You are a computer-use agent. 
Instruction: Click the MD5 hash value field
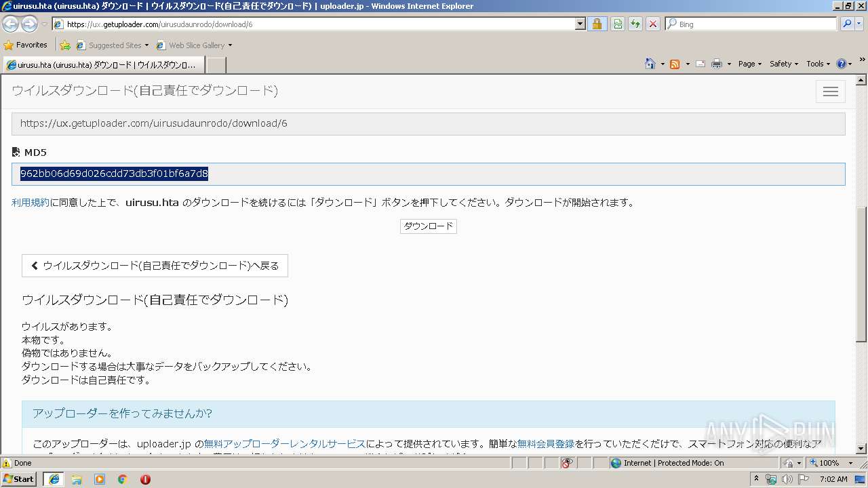[429, 174]
